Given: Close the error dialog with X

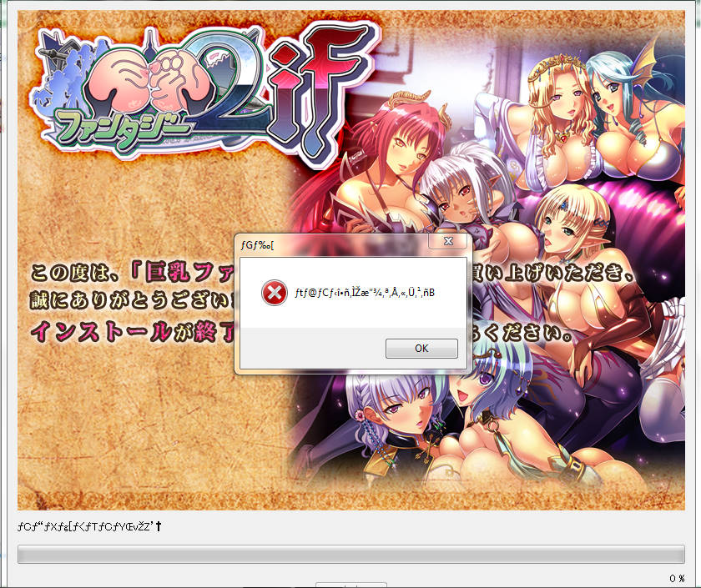Looking at the screenshot, I should click(447, 241).
